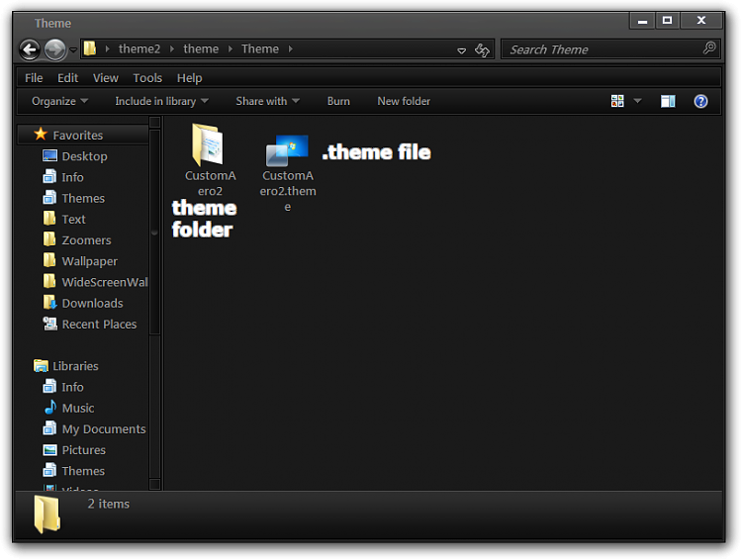Viewport: 742px width, 560px height.
Task: Click the Pictures library icon
Action: (x=49, y=450)
